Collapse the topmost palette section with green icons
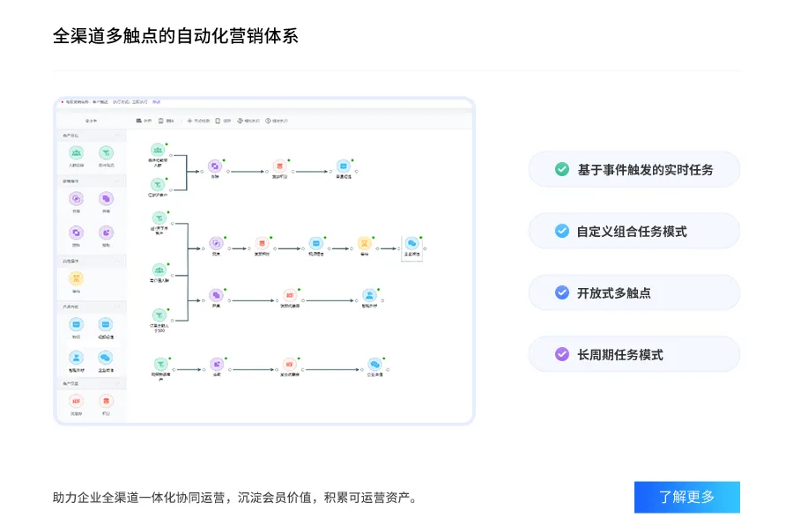Screen dimensions: 793x532 point(117,136)
